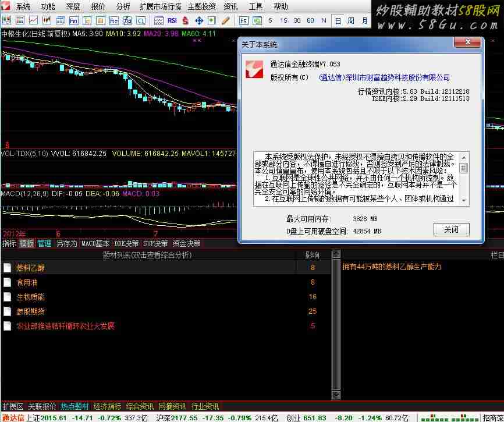Select the 燃料乙醇 topic row
The width and height of the screenshot is (504, 422).
click(x=165, y=267)
